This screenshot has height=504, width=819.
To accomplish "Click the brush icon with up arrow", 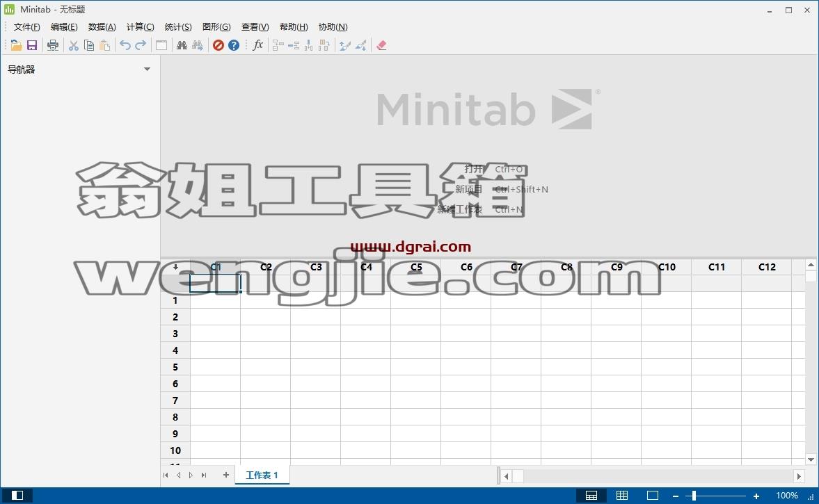I will [x=344, y=45].
